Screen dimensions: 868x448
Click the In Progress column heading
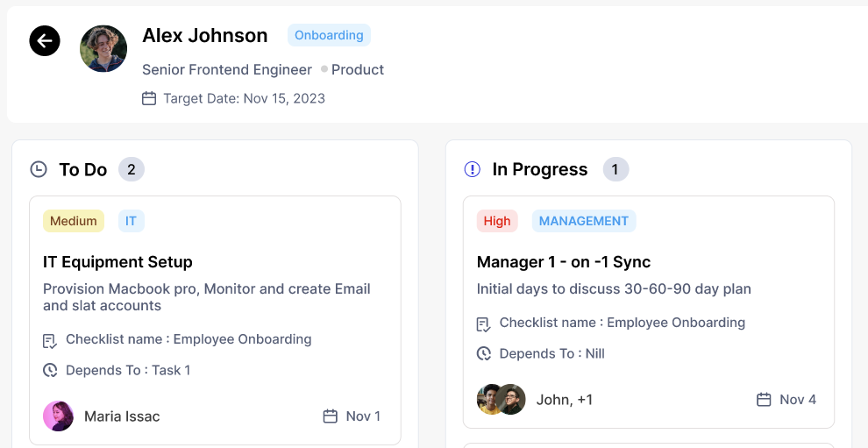click(x=540, y=169)
